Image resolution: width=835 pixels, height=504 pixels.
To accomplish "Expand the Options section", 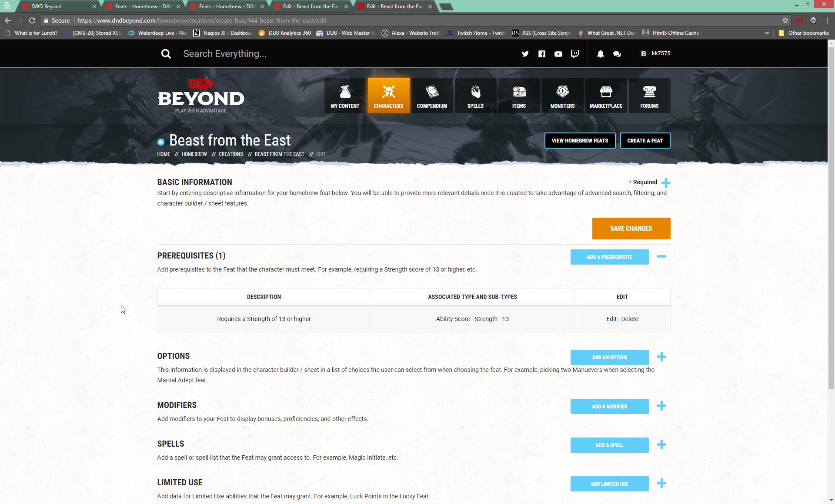I will tap(661, 357).
